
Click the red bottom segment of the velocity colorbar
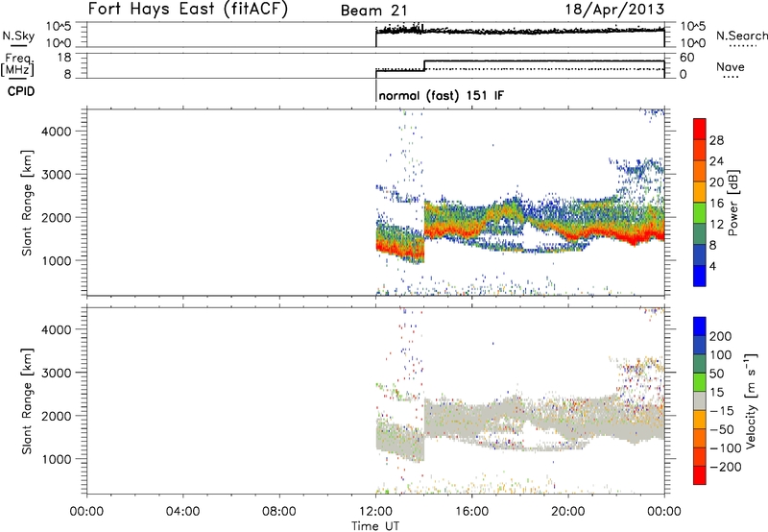click(700, 475)
